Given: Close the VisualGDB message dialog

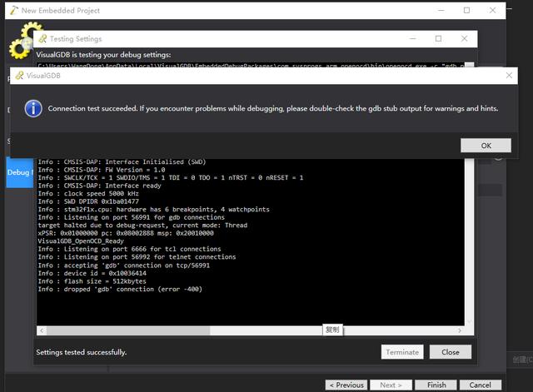Looking at the screenshot, I should point(509,76).
